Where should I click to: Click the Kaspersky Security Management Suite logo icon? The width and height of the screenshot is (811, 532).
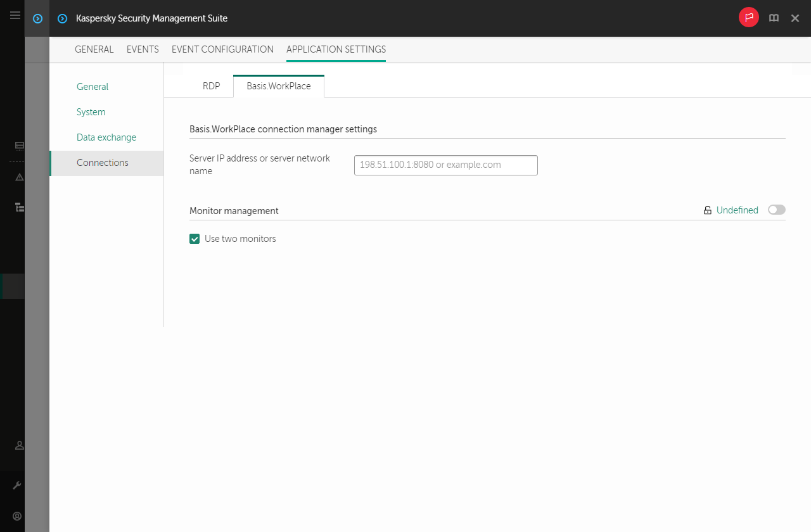tap(62, 18)
